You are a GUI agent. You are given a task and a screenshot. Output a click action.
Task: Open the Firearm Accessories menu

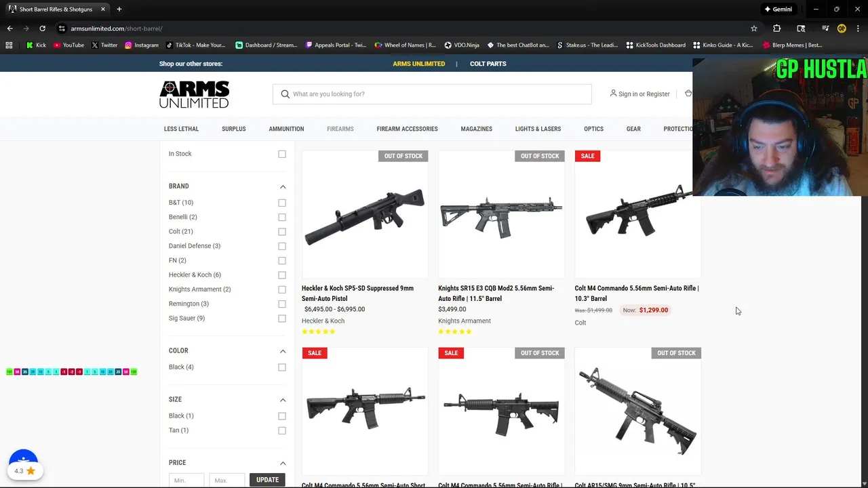pos(407,129)
